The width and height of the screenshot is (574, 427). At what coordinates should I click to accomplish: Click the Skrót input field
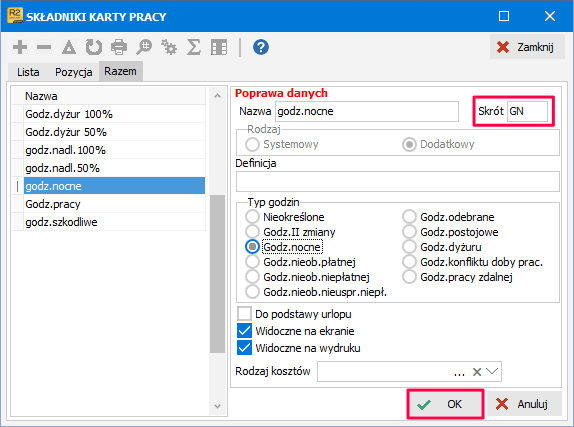(x=527, y=111)
